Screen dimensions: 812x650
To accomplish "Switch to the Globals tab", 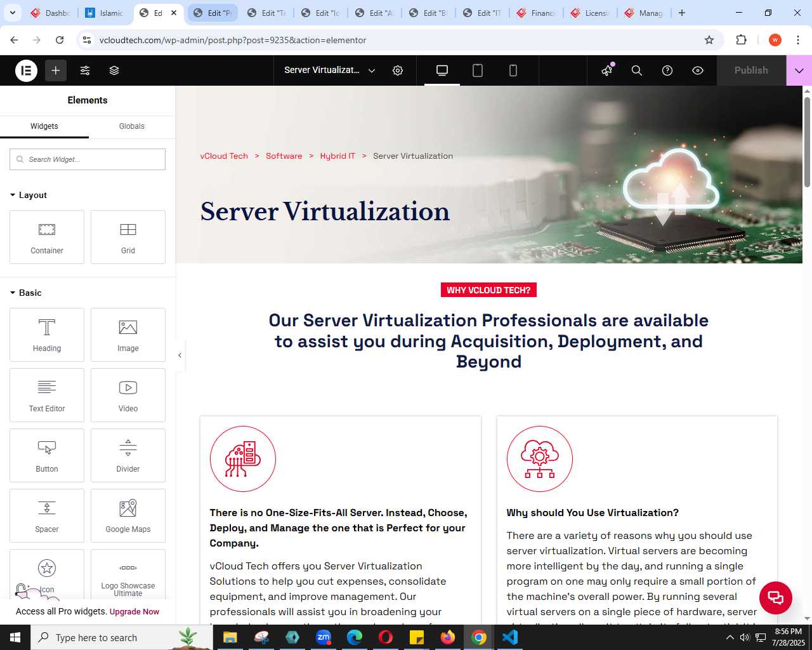I will pyautogui.click(x=132, y=126).
